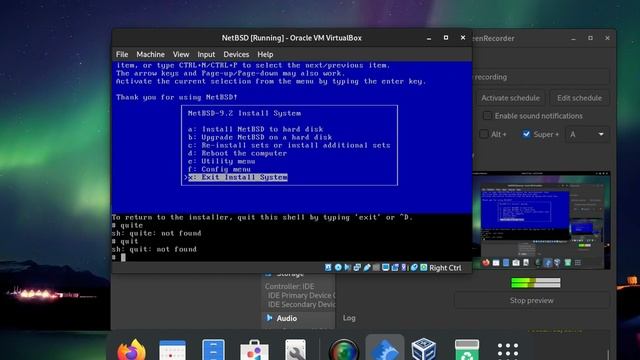The image size is (640, 360).
Task: Click the Stop preview button
Action: pos(531,300)
